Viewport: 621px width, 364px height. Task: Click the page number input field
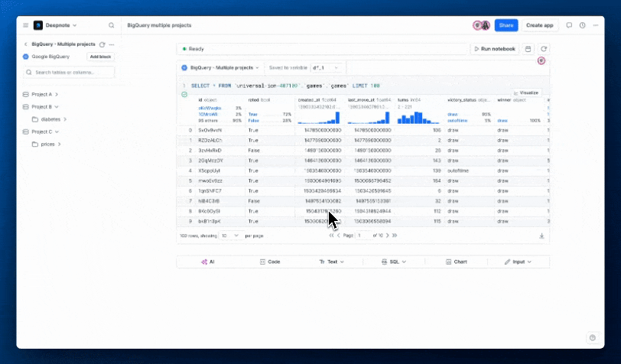[x=363, y=236]
